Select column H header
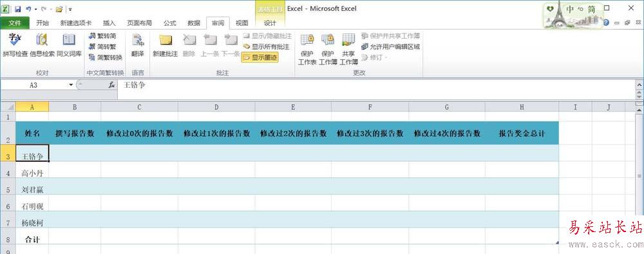Viewport: 644px width, 254px height. point(522,107)
